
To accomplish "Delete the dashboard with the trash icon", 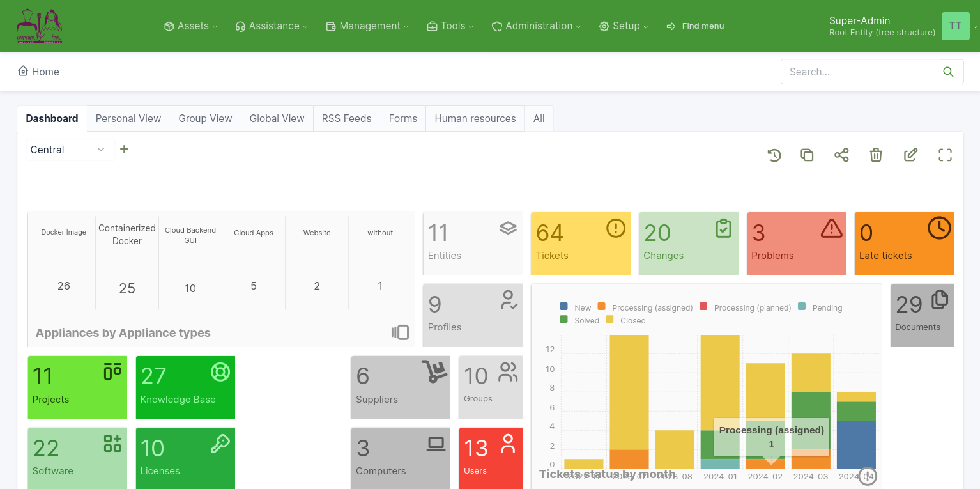I will 876,155.
